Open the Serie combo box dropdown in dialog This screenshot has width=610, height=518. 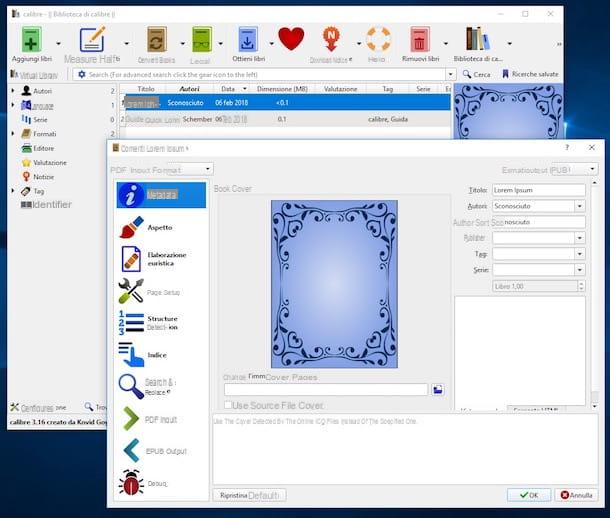click(580, 270)
